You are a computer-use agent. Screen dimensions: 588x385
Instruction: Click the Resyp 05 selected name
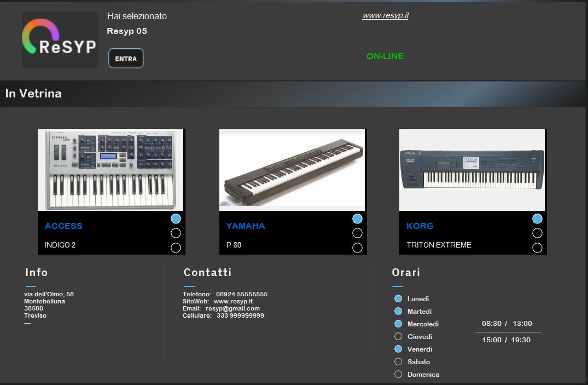click(127, 31)
